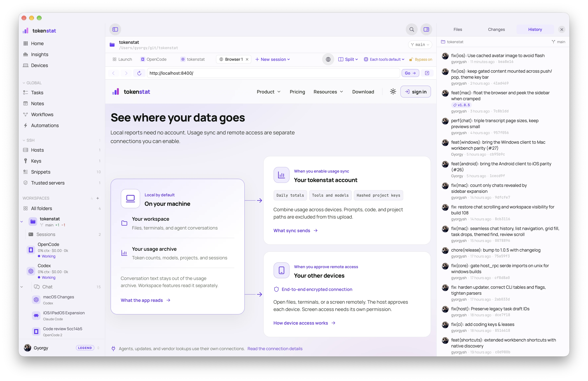Go back in the embedded browser
This screenshot has width=588, height=381.
(x=113, y=73)
